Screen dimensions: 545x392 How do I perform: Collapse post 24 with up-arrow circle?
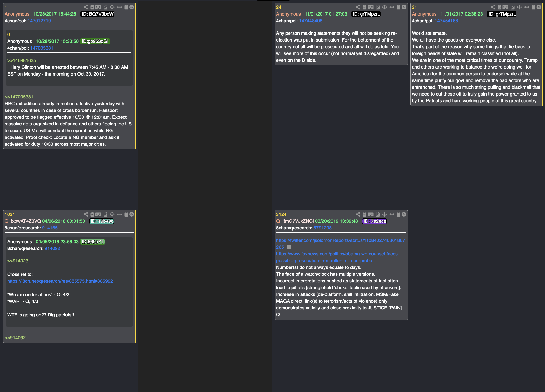[x=404, y=7]
